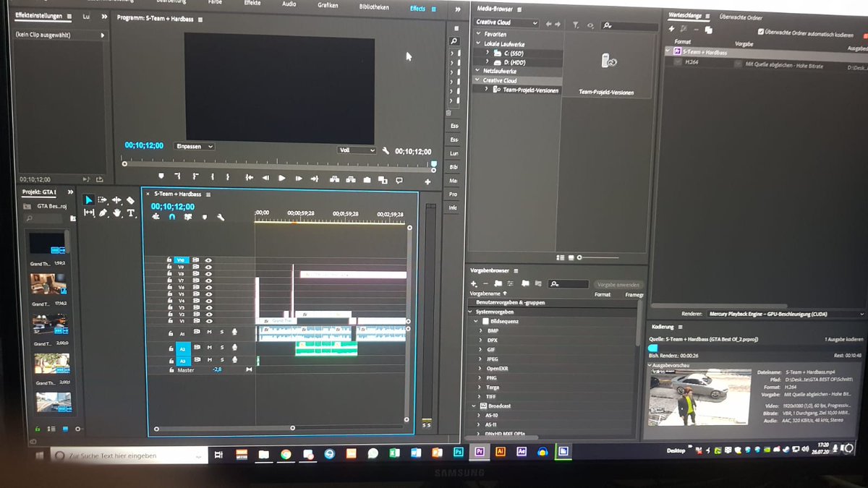The image size is (868, 488).
Task: Select the Ripple Edit tool
Action: tap(116, 200)
